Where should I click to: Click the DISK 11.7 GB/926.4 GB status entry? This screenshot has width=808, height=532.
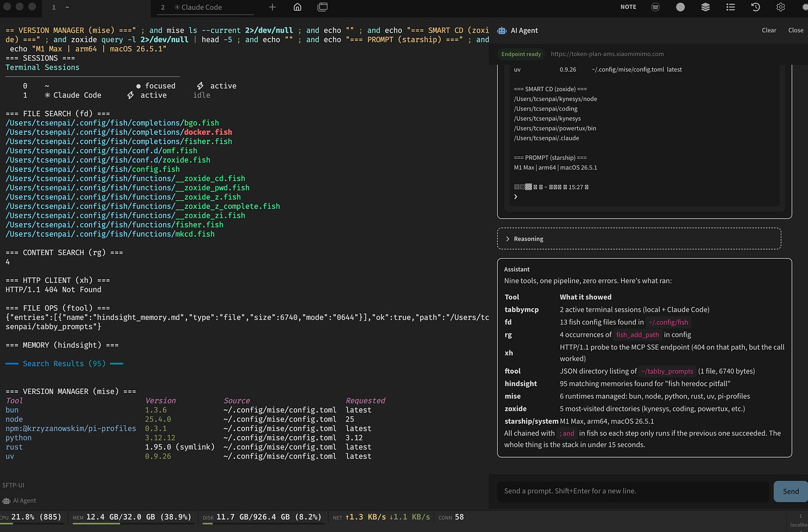click(262, 517)
